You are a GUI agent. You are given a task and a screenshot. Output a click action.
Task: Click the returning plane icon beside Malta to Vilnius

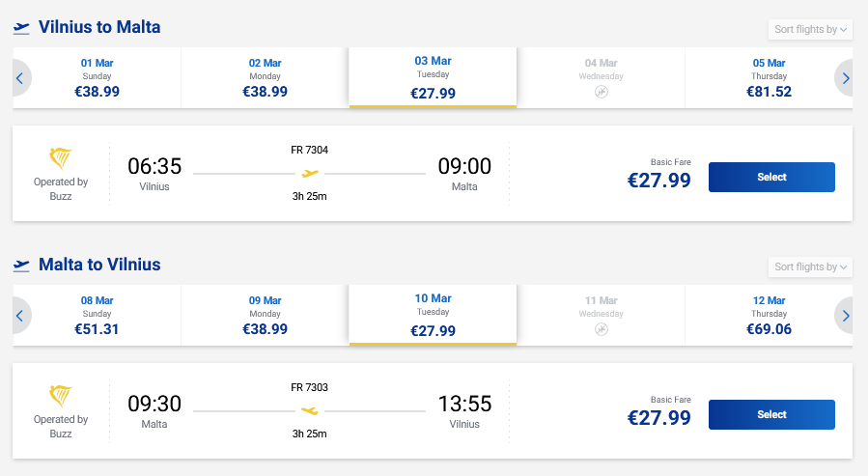click(x=21, y=266)
